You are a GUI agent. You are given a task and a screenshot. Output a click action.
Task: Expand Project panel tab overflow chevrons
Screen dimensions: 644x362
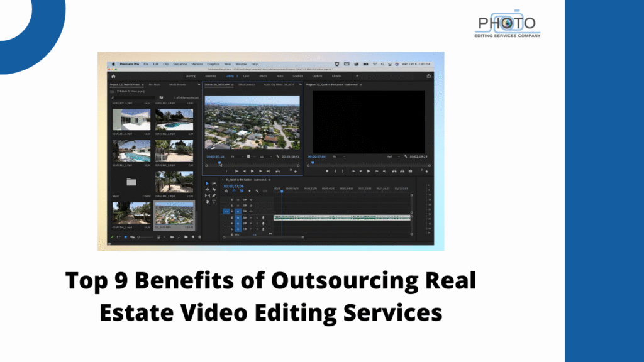coord(199,85)
